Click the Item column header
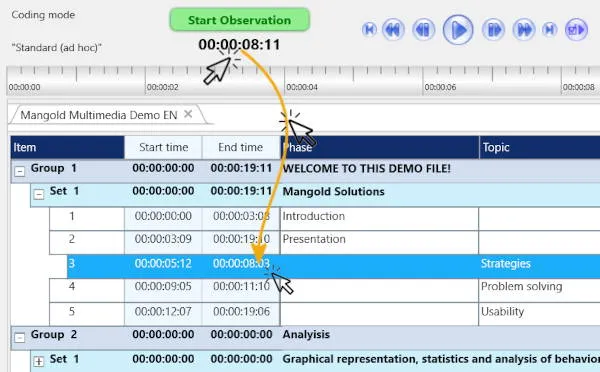 (x=67, y=147)
